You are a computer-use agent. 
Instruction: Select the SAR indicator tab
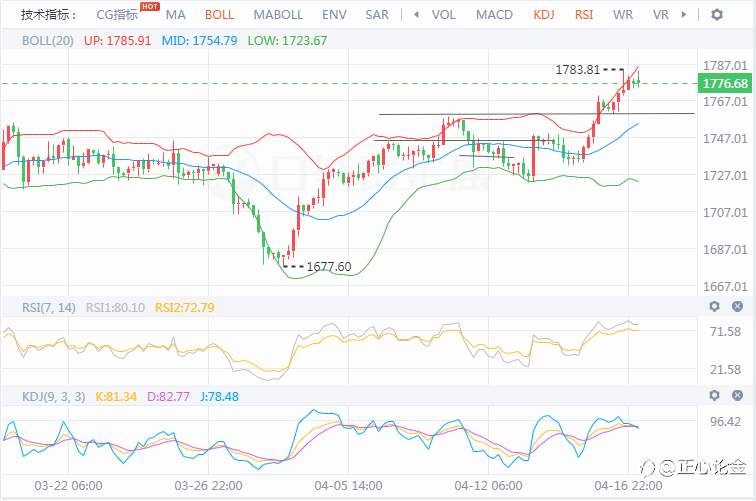tap(377, 15)
